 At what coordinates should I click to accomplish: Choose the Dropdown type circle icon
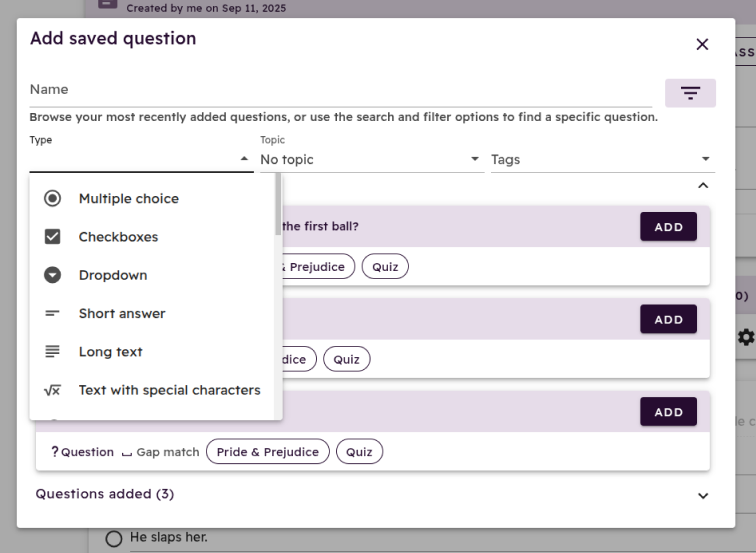click(x=53, y=275)
